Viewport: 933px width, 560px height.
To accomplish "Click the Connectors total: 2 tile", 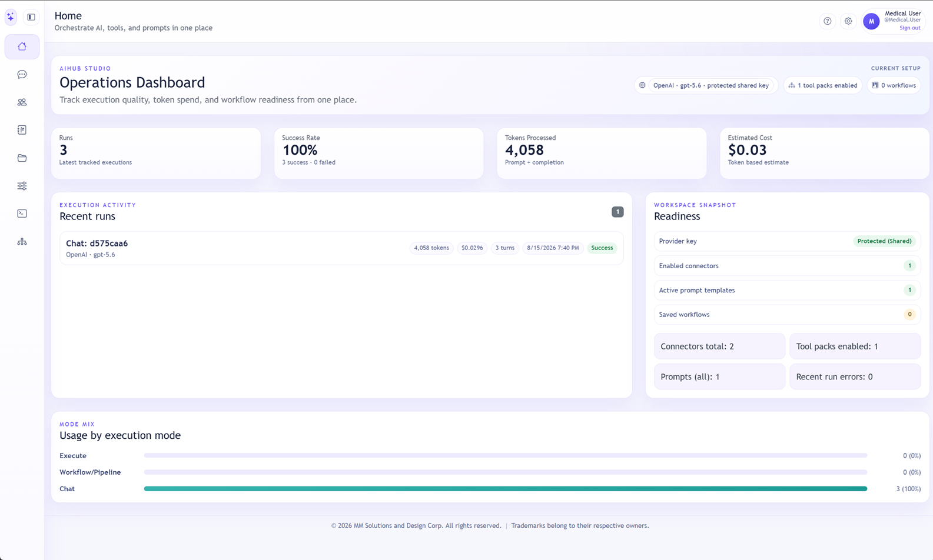I will point(719,346).
